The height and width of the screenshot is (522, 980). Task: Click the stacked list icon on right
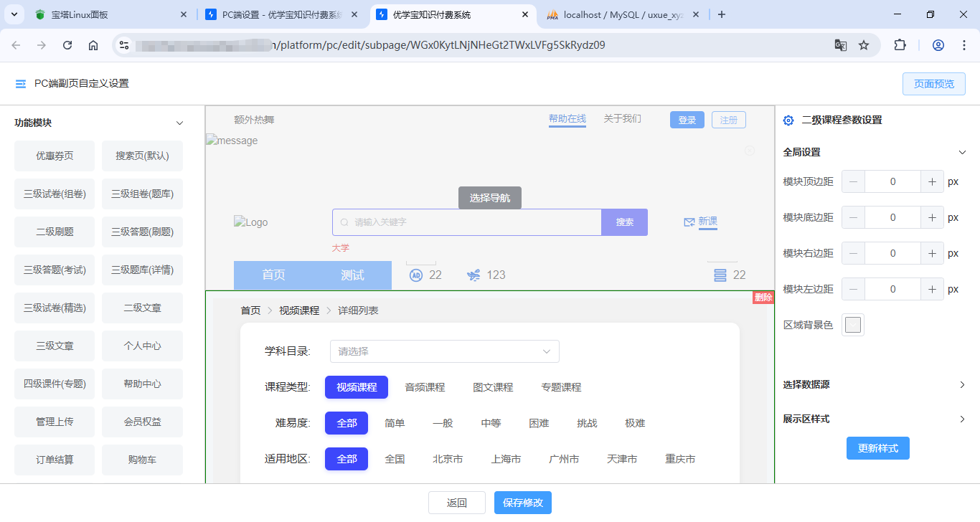click(x=720, y=275)
